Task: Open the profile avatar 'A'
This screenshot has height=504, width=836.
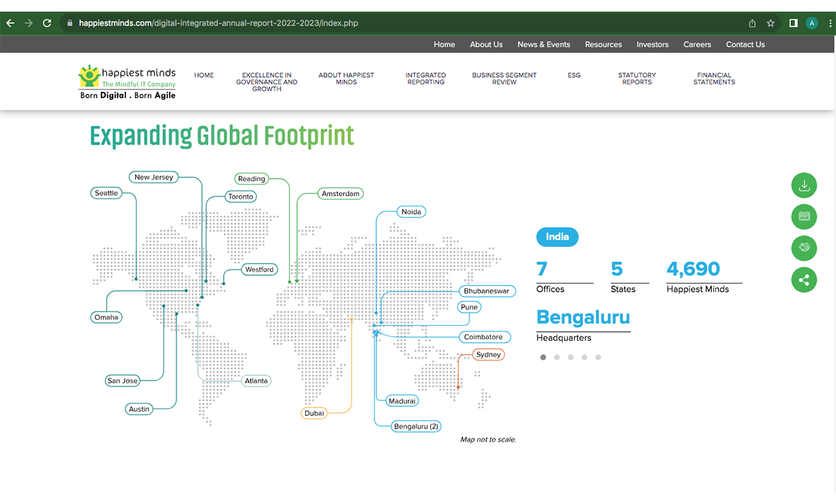Action: coord(812,23)
